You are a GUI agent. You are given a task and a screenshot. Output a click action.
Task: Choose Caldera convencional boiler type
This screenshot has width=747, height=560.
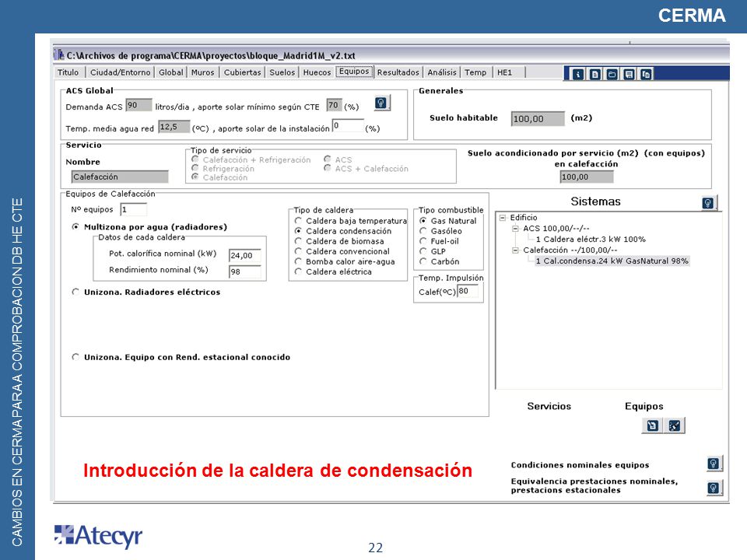(298, 251)
